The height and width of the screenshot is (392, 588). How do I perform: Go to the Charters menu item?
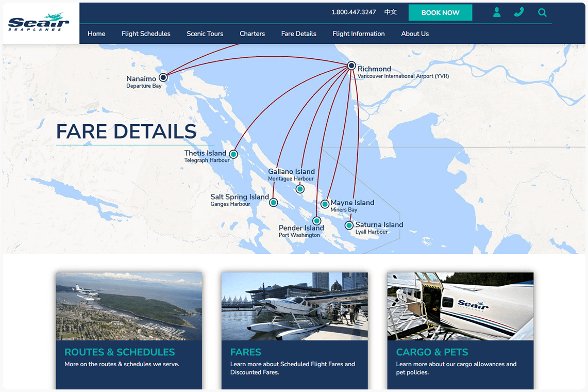pos(252,34)
